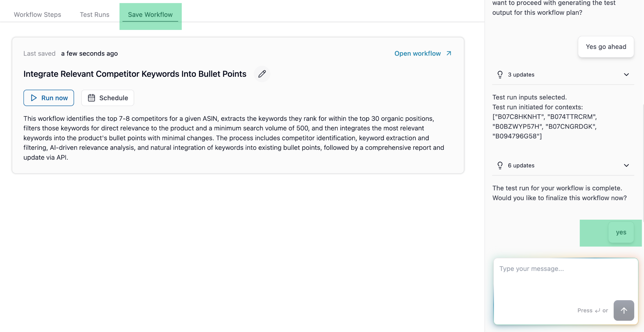Image resolution: width=644 pixels, height=332 pixels.
Task: Click the Run now button
Action: tap(49, 98)
